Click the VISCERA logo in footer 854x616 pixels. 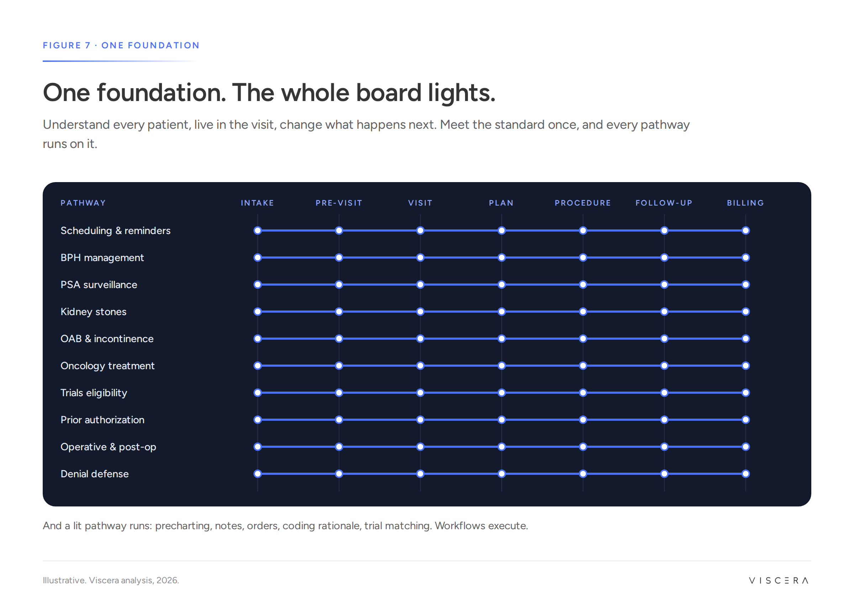pos(778,580)
